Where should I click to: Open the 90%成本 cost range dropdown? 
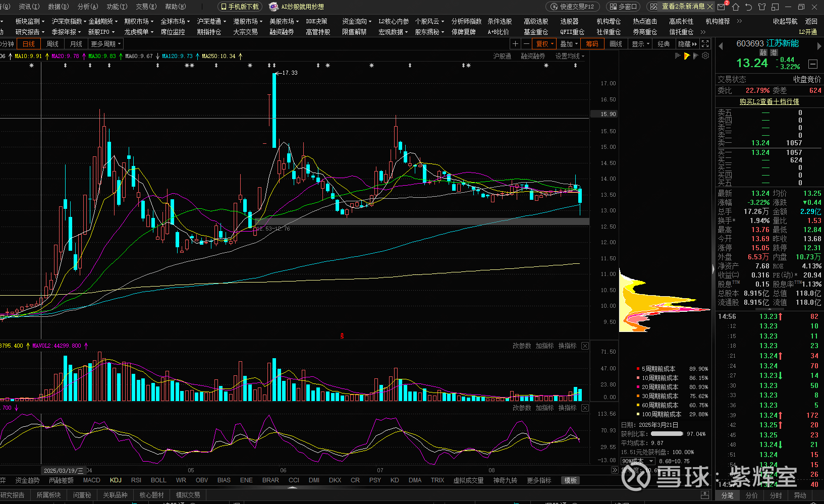pos(637,461)
